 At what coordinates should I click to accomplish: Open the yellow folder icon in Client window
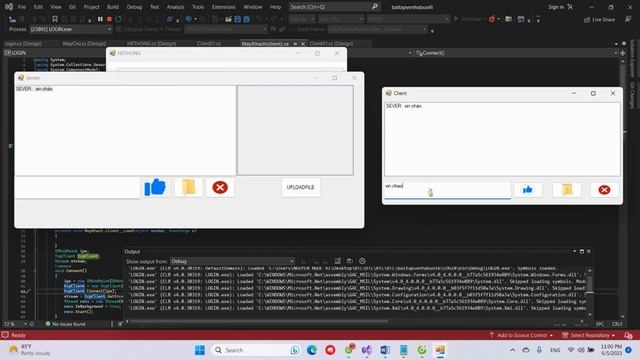click(567, 189)
